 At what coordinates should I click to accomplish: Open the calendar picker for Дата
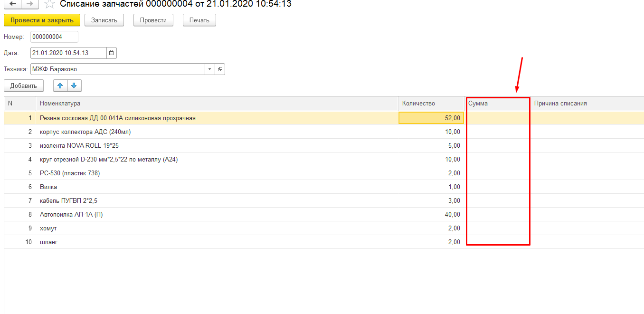click(112, 53)
